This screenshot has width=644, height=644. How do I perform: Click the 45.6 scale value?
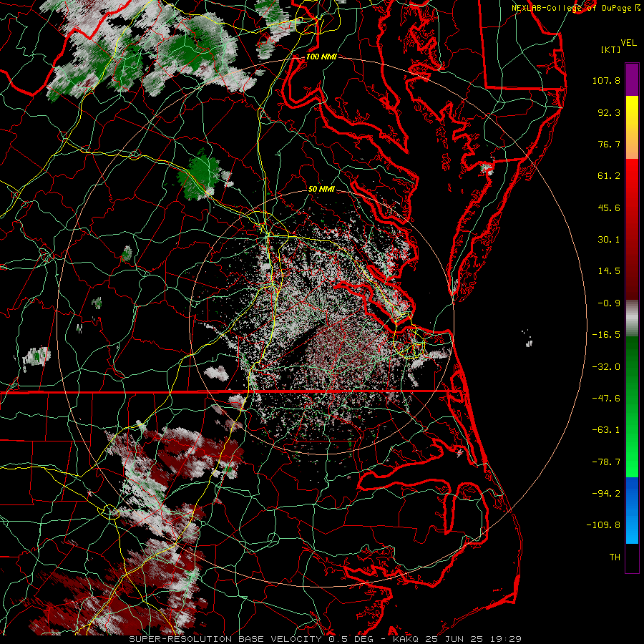click(609, 208)
